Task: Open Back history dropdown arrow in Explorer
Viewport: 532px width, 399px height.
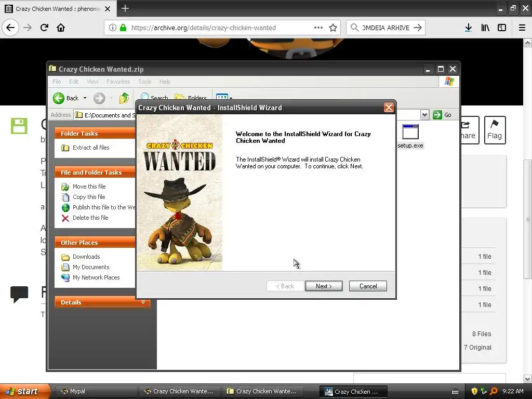Action: tap(85, 98)
